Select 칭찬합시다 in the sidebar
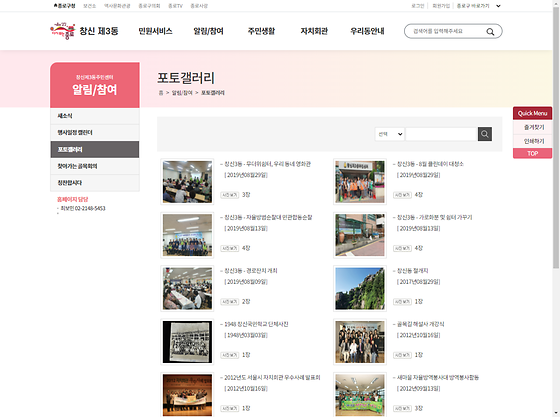Viewport: 560px width, 417px height. coord(95,183)
